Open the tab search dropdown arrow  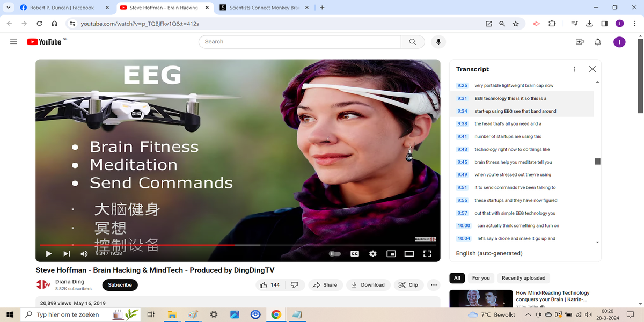[8, 8]
